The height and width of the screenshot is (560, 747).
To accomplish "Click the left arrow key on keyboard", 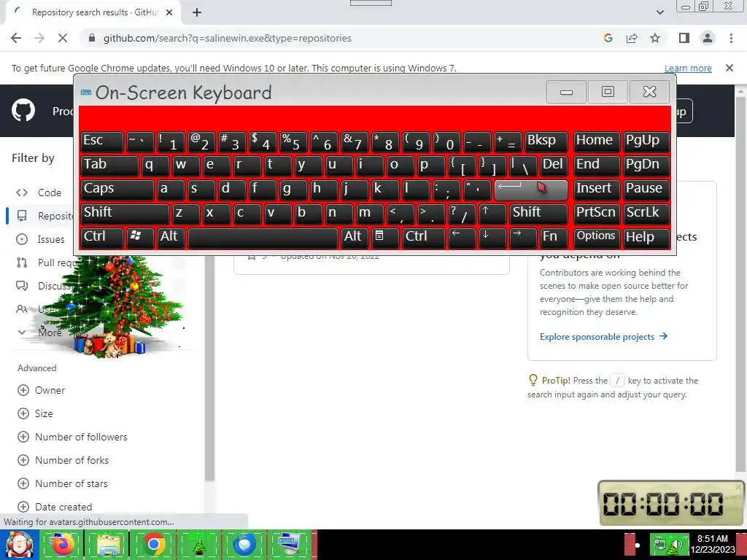I will (462, 237).
